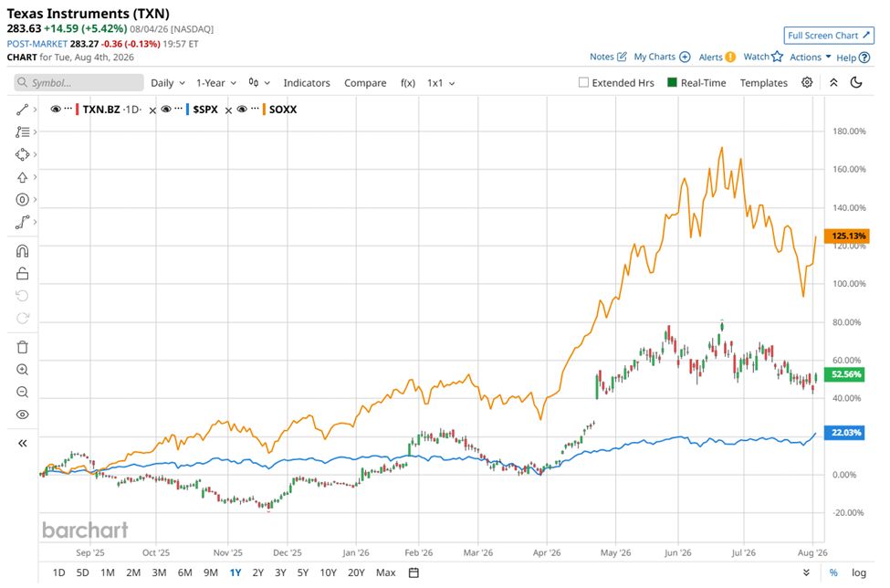Open Help question mark icon
890x588 pixels.
[x=864, y=58]
